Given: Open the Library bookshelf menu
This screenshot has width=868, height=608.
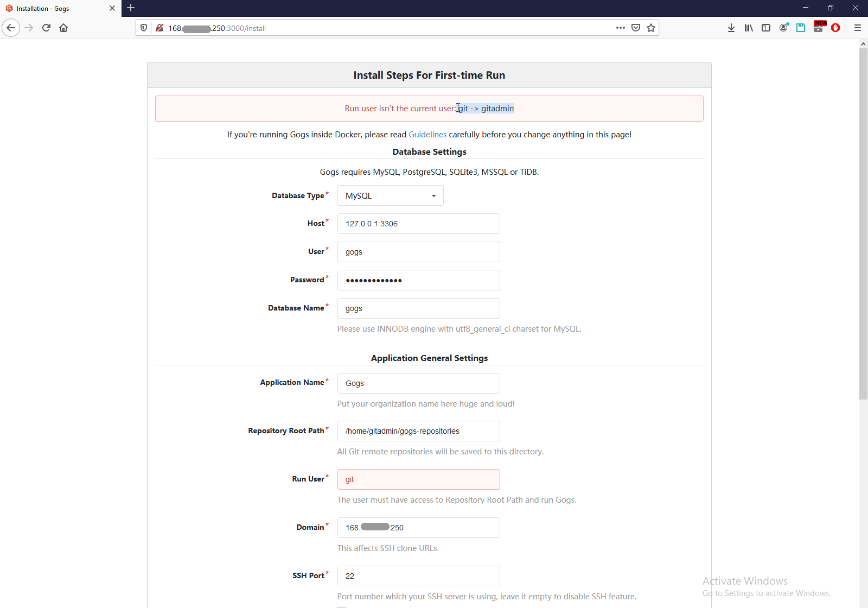Looking at the screenshot, I should 749,28.
